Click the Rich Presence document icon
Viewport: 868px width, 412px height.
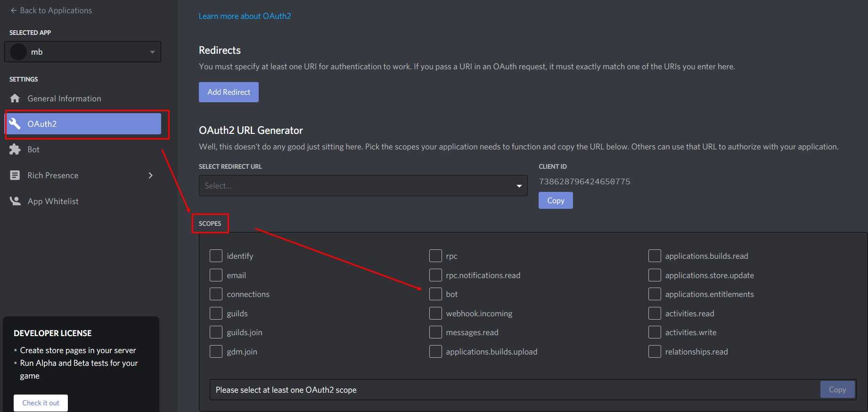pos(15,175)
